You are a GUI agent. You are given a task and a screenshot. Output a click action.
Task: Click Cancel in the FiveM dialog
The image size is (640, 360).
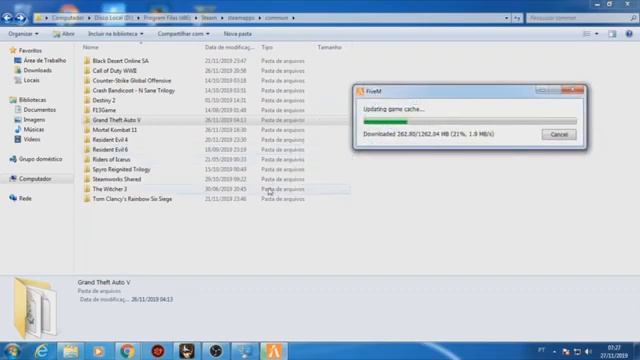click(559, 134)
